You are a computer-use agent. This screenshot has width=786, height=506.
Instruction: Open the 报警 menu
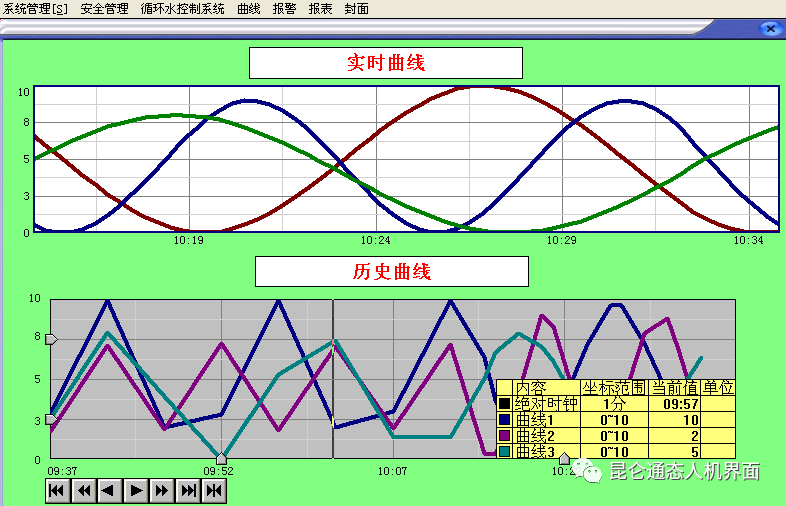pos(285,8)
